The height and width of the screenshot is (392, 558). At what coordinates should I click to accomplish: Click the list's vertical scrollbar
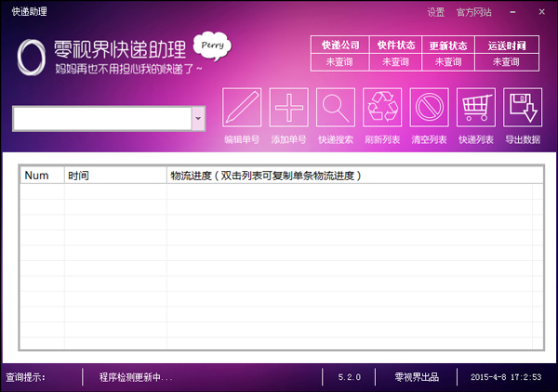(x=537, y=260)
